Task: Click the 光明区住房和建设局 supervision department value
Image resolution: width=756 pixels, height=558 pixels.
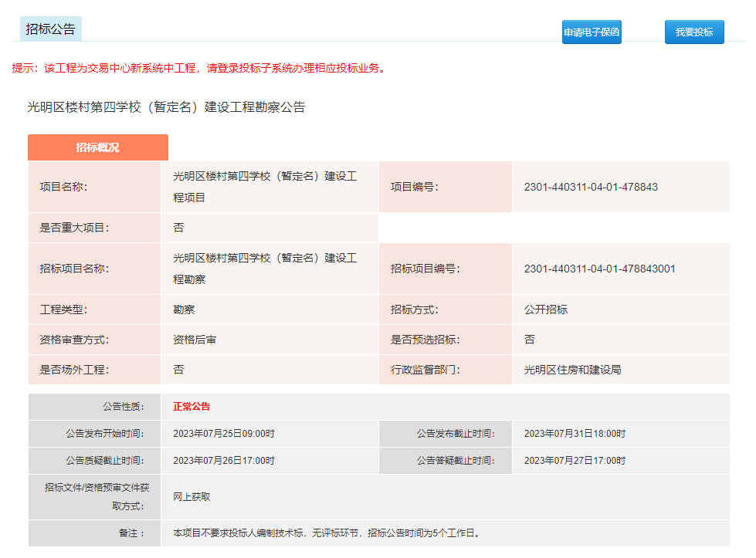Action: click(572, 370)
